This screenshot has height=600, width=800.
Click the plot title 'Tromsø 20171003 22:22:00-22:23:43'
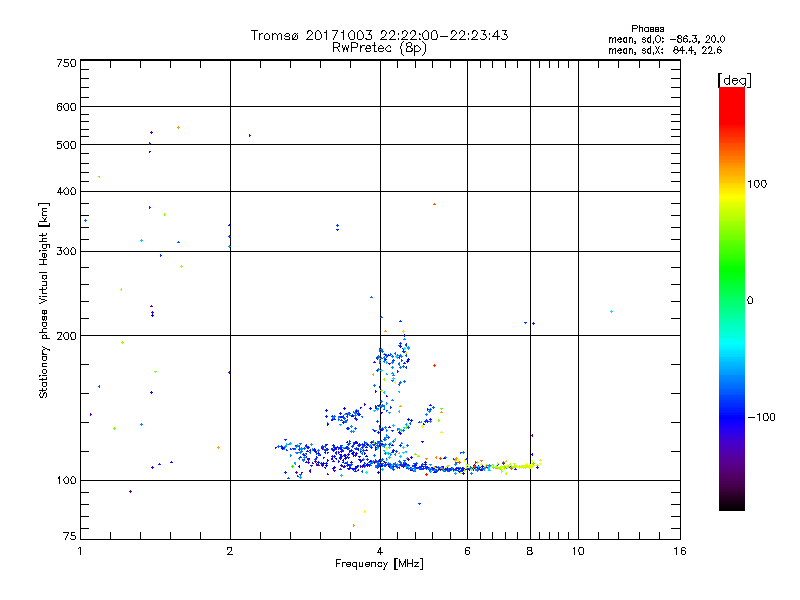[x=379, y=35]
